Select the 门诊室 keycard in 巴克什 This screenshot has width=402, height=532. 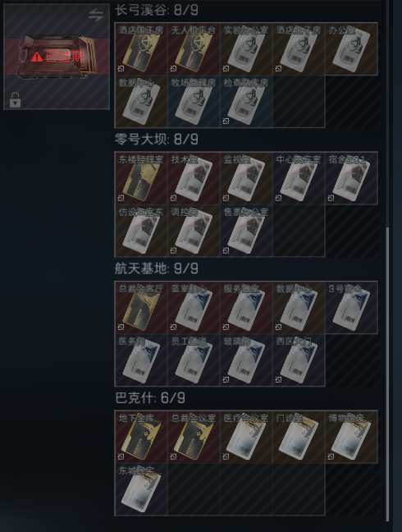click(x=299, y=437)
